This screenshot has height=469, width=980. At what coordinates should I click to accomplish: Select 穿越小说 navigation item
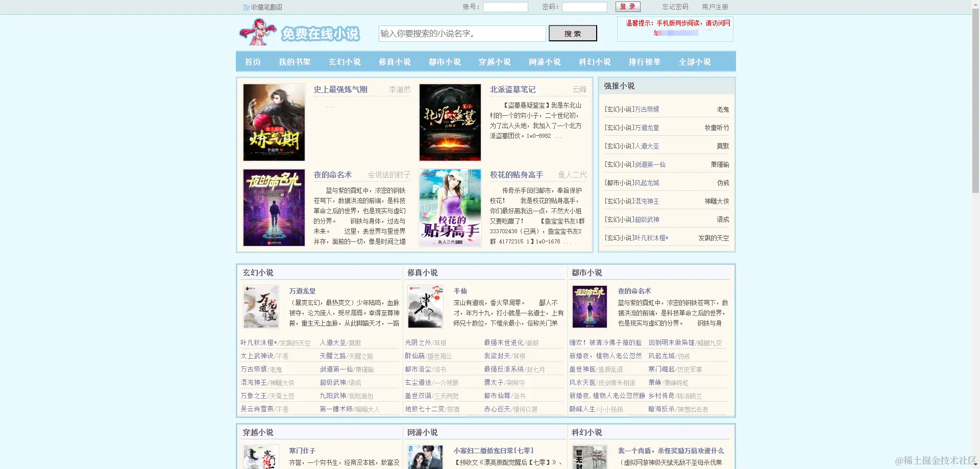point(495,62)
